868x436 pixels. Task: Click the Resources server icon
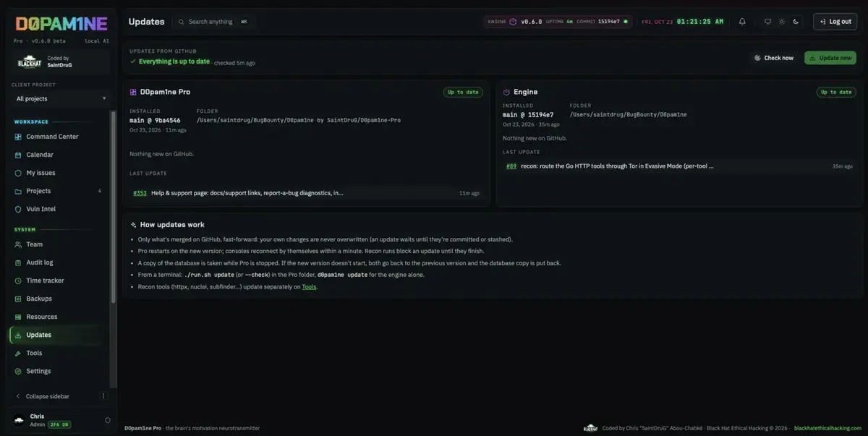(19, 317)
